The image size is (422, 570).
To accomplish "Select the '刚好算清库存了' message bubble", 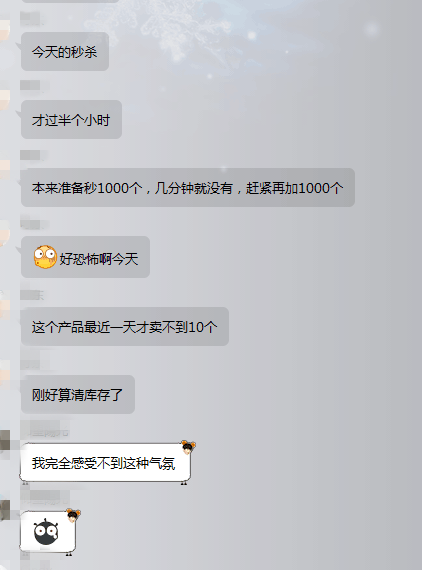I will click(x=78, y=394).
